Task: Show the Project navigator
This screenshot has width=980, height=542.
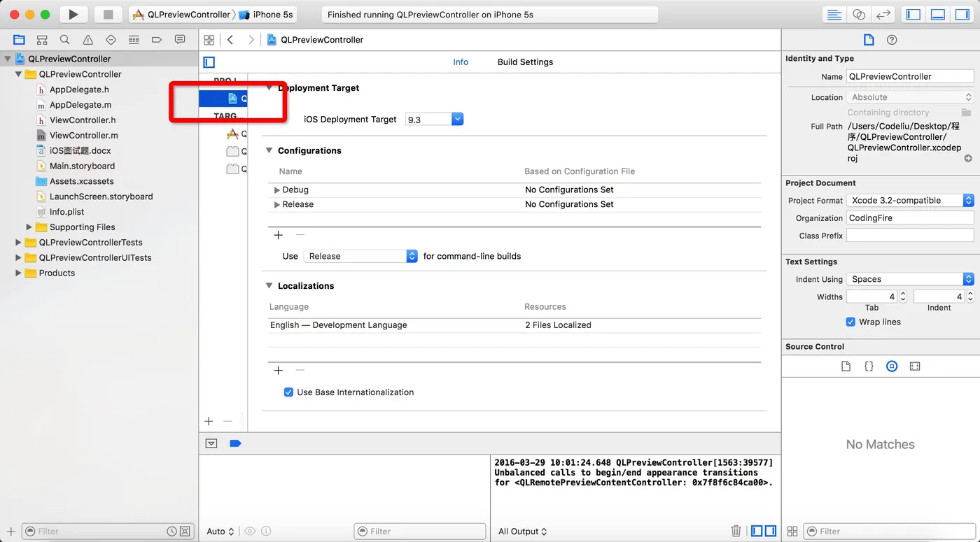Action: 19,40
